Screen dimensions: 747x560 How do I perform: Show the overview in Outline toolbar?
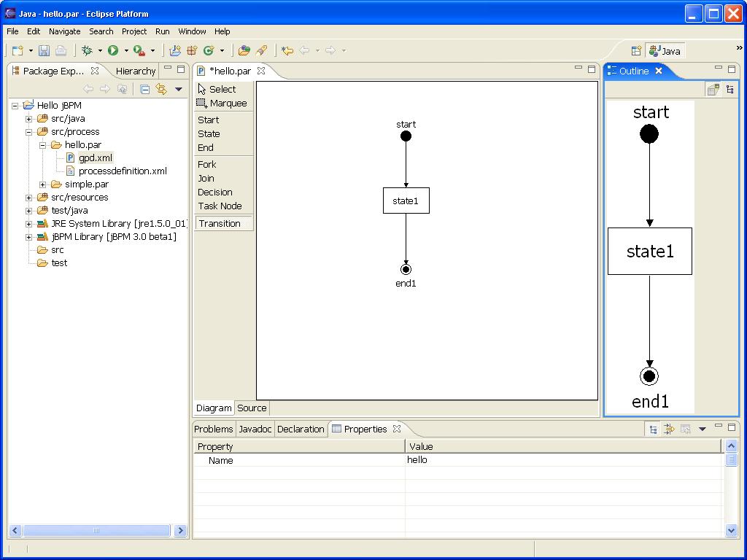[713, 90]
